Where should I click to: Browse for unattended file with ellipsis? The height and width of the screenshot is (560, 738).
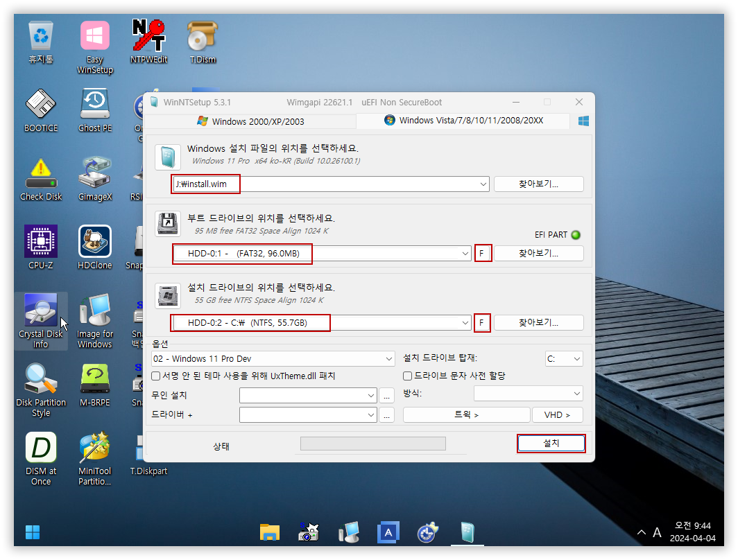click(x=386, y=396)
